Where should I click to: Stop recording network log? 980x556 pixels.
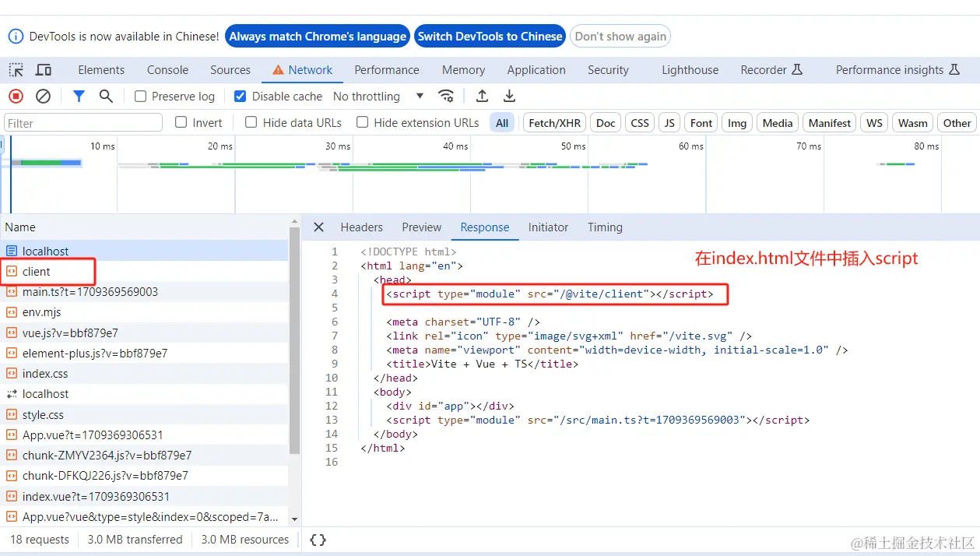[16, 97]
